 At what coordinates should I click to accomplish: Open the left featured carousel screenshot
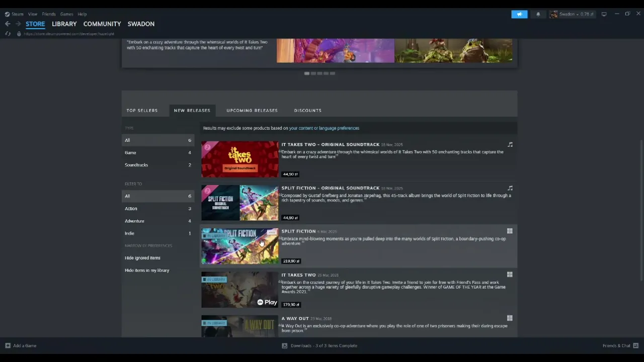(x=336, y=51)
